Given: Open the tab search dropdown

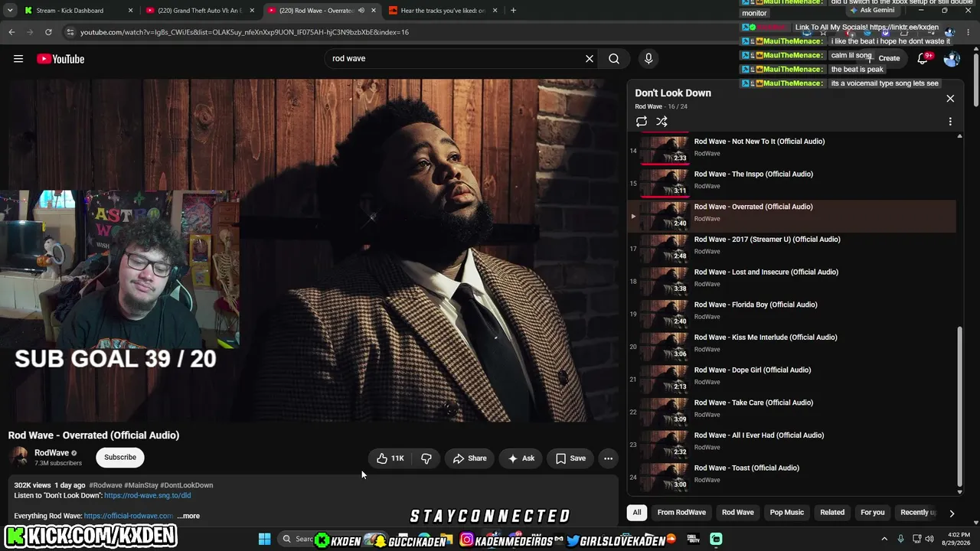Looking at the screenshot, I should pos(9,11).
